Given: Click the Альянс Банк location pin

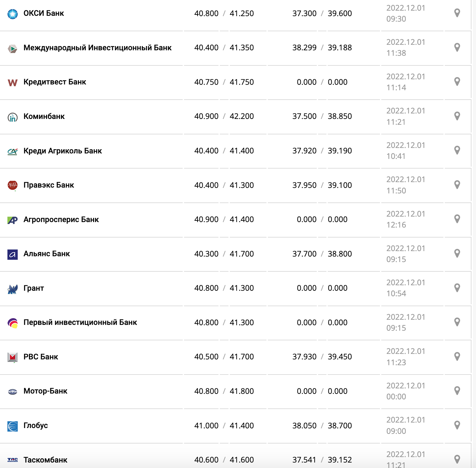Looking at the screenshot, I should click(x=457, y=253).
